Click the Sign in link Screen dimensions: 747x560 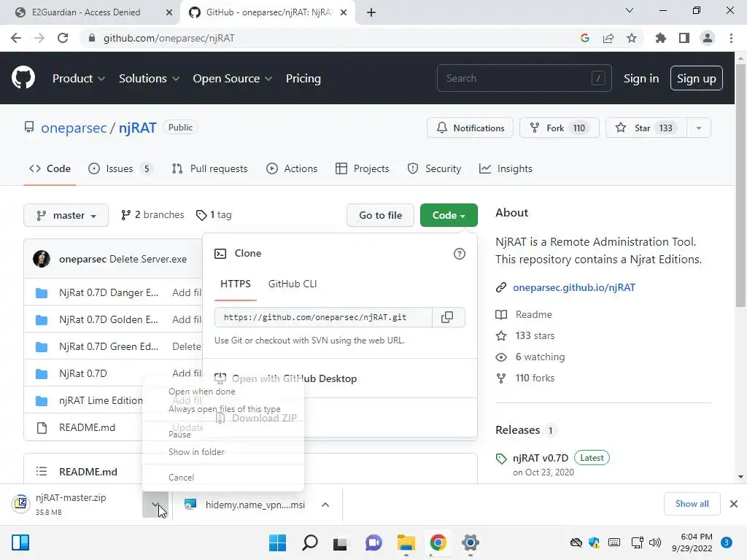click(x=641, y=79)
